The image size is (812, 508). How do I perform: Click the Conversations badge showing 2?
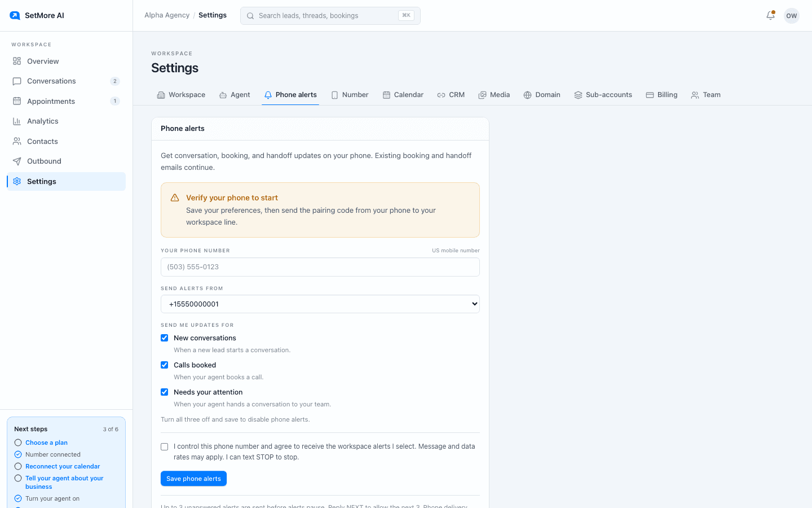tap(115, 81)
